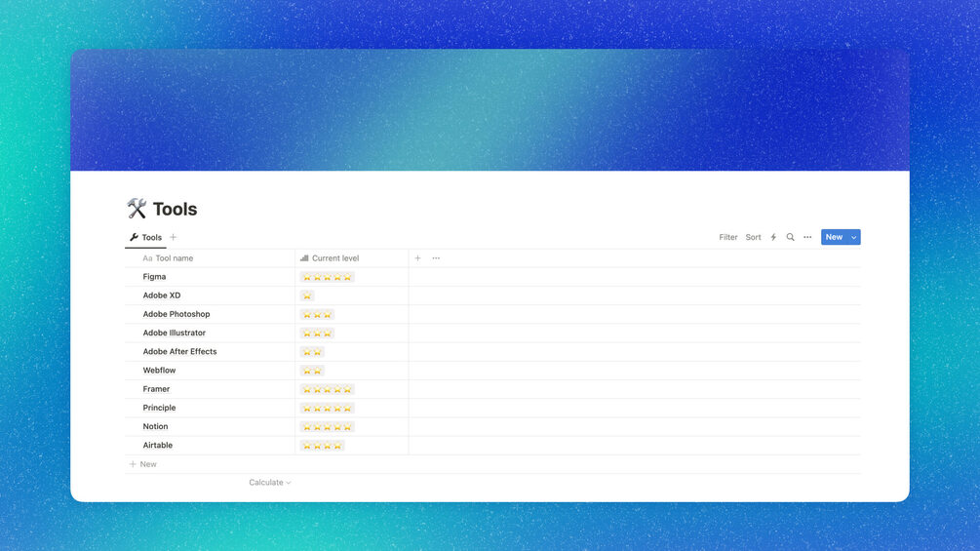Screen dimensions: 980x551
Task: Edit Framer's five-star level
Action: point(327,389)
